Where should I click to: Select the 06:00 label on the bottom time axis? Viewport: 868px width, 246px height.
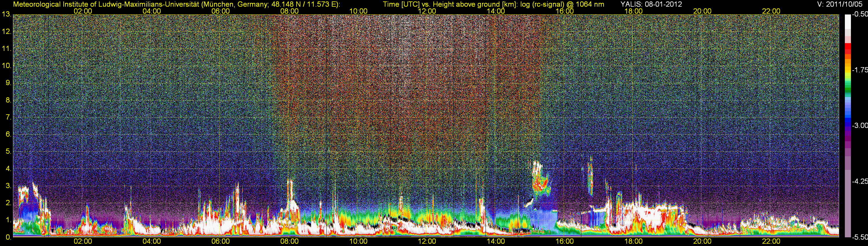pyautogui.click(x=220, y=241)
